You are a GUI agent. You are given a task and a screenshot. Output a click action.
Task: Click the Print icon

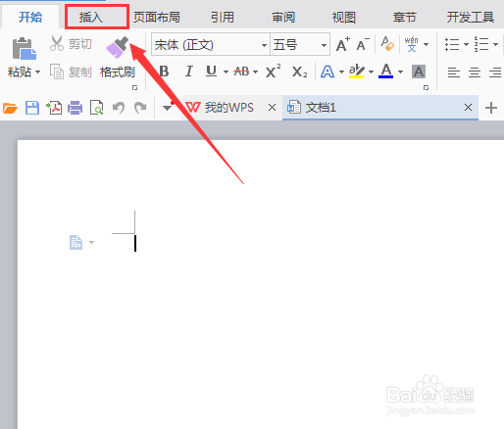click(75, 108)
